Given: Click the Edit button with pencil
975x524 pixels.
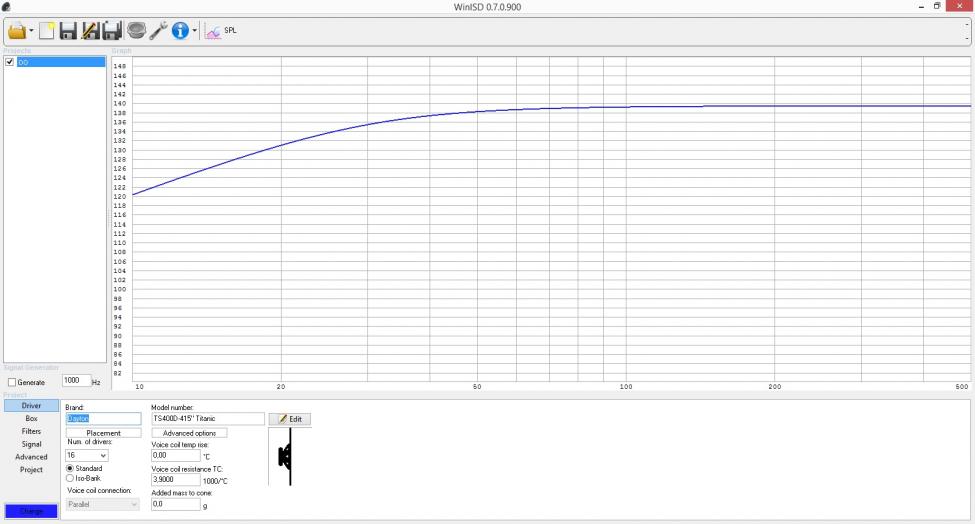Looking at the screenshot, I should coord(290,419).
